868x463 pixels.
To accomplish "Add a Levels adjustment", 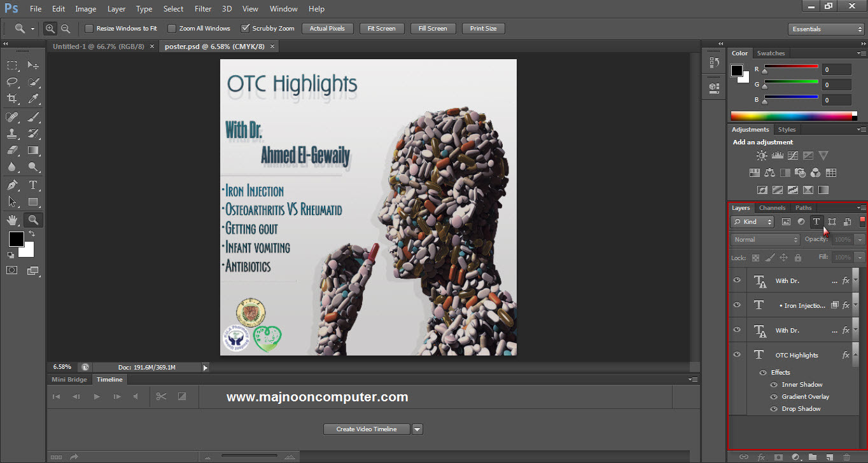I will point(777,155).
